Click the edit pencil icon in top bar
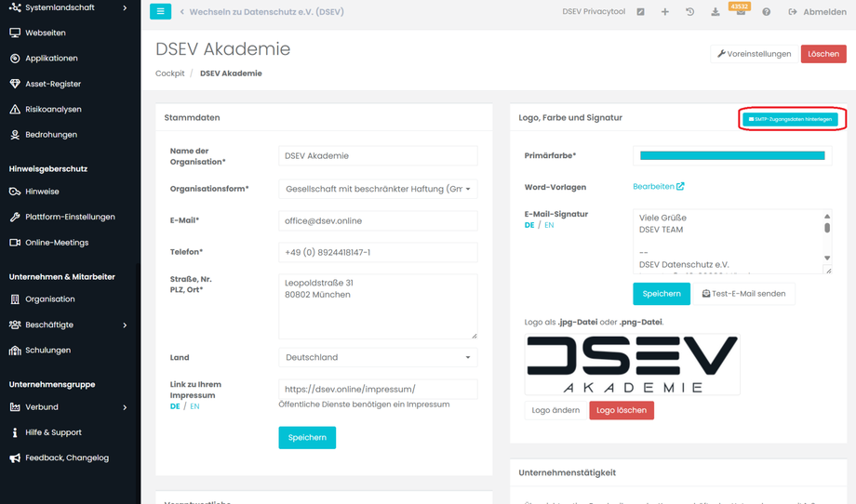This screenshot has height=504, width=856. click(640, 12)
